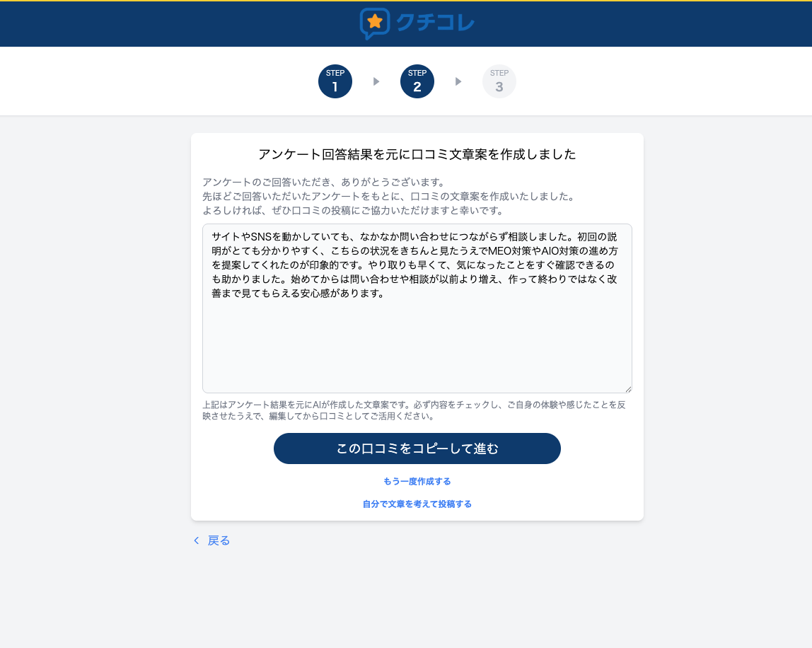The image size is (812, 648).
Task: Click the AI disclaimer note below the text area
Action: point(414,410)
